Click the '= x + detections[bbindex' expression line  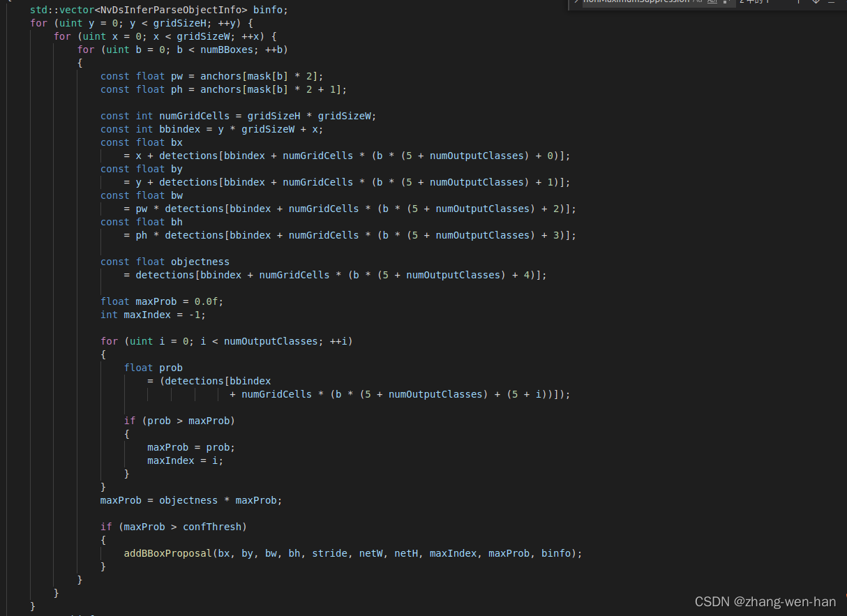[347, 156]
